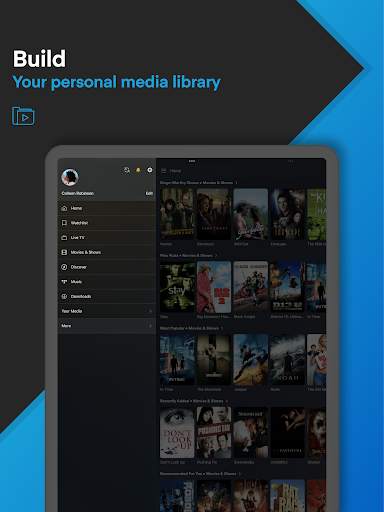This screenshot has height=512, width=384.
Task: Expand the Your Media section chevron
Action: point(150,311)
